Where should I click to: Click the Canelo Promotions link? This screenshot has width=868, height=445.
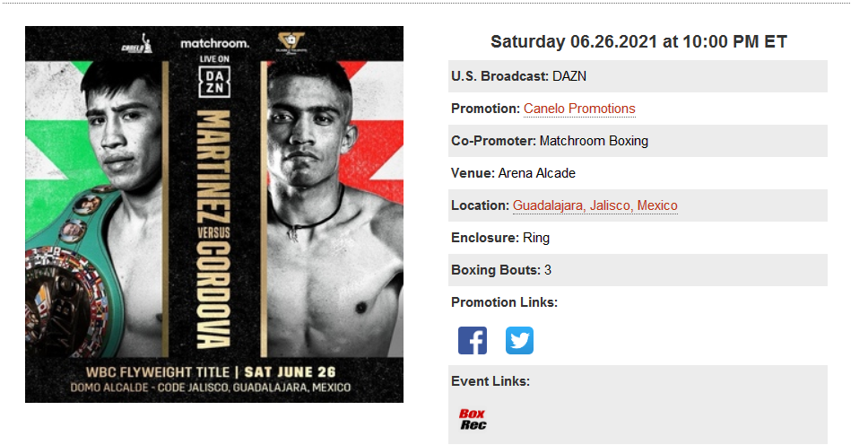coord(579,109)
